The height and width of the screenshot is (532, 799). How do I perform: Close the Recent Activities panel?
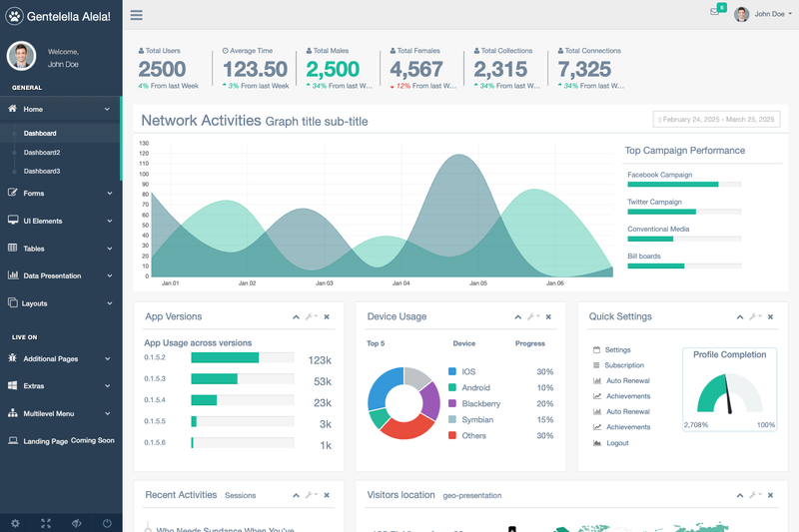pyautogui.click(x=327, y=495)
